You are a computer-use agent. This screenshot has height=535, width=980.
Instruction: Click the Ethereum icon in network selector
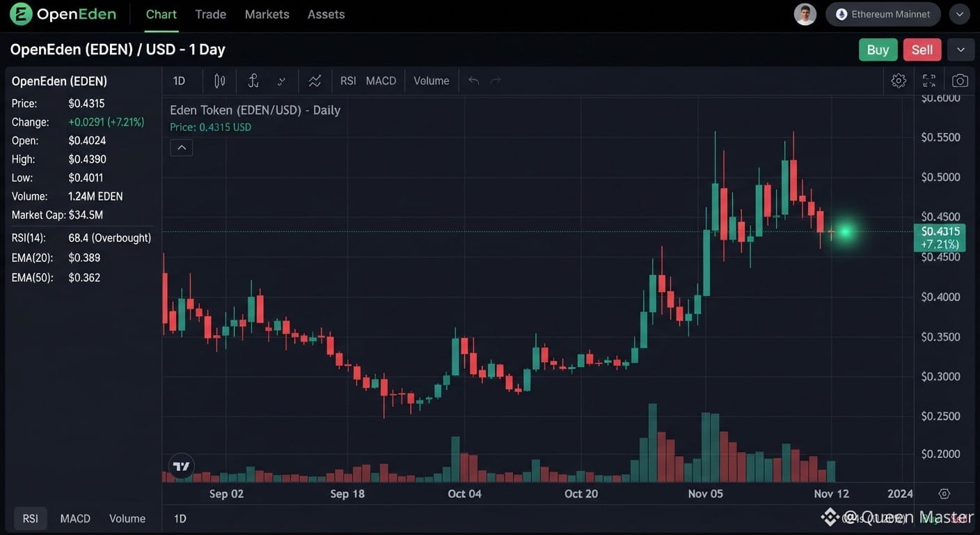pos(841,14)
